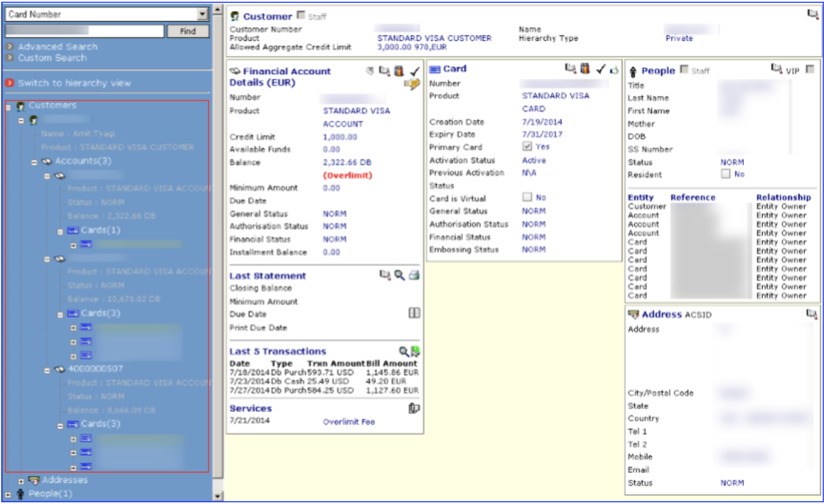Screen dimensions: 824x504
Task: Click the checkmark icon in Financial Account header
Action: pyautogui.click(x=415, y=71)
